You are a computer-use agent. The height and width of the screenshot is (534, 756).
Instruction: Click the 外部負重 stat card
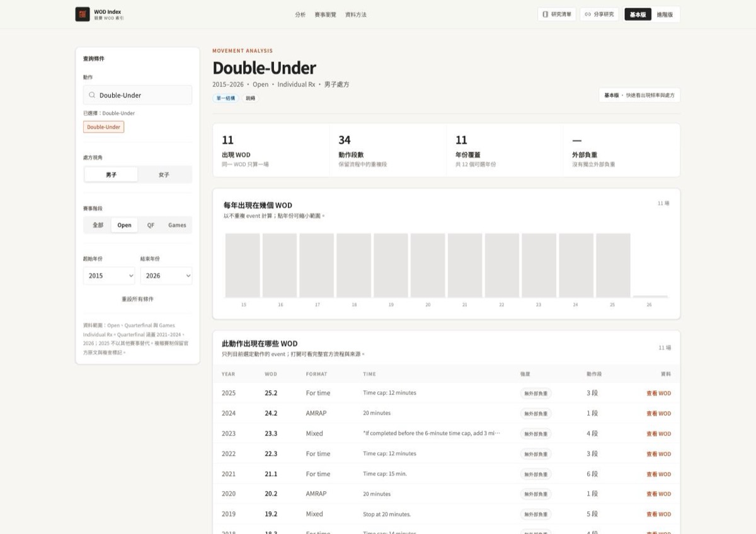[621, 150]
